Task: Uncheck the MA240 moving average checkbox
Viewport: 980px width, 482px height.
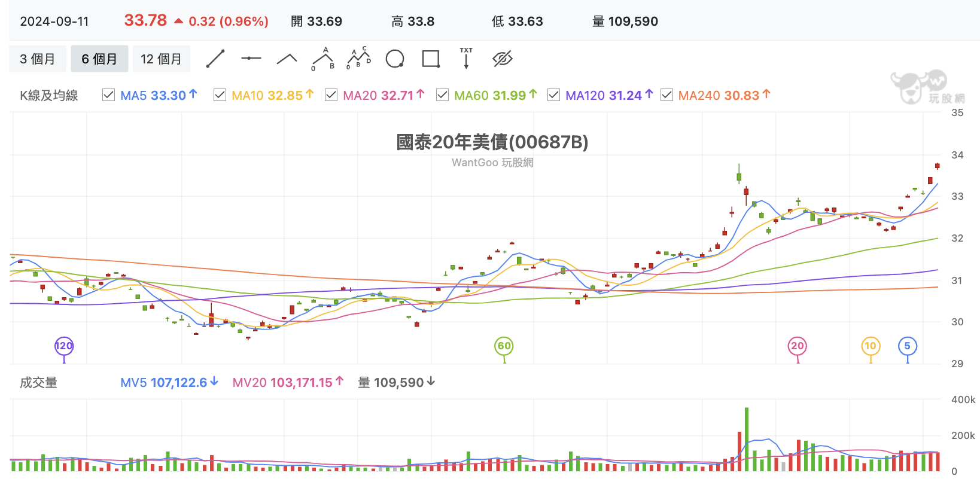Action: 666,95
